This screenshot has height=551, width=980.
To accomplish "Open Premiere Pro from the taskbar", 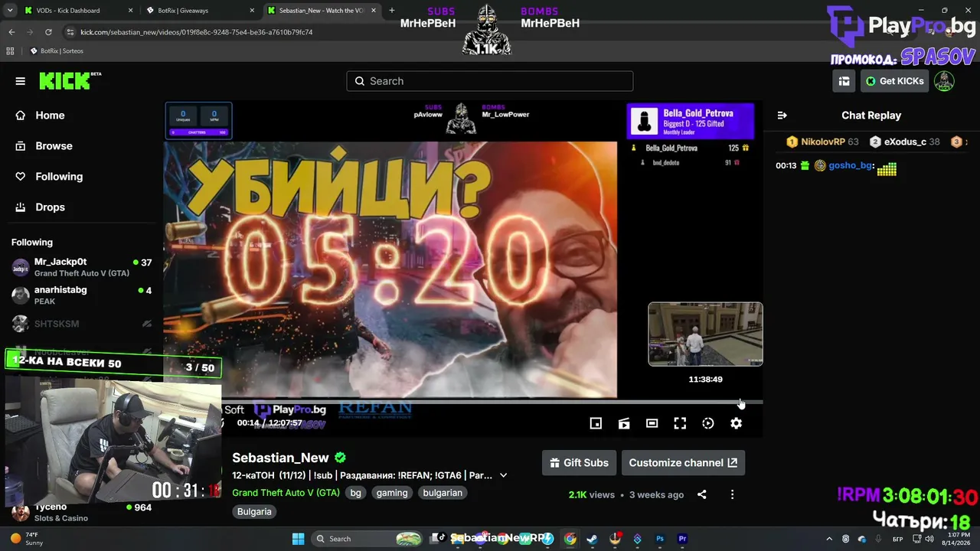I will tap(682, 539).
